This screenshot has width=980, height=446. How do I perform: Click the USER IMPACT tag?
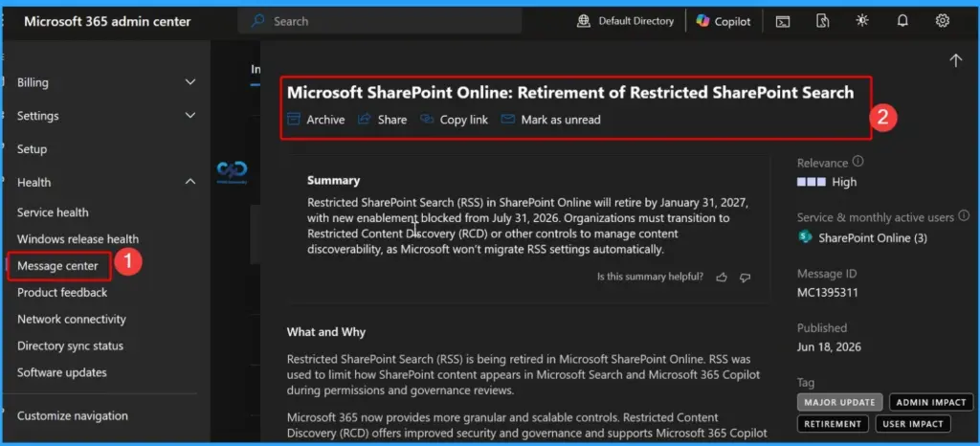912,424
